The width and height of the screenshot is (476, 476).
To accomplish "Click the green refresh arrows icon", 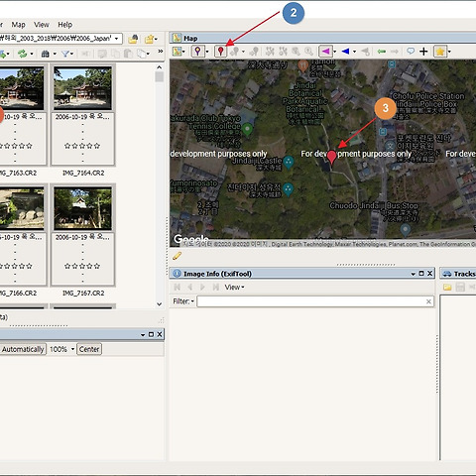I will (x=23, y=54).
